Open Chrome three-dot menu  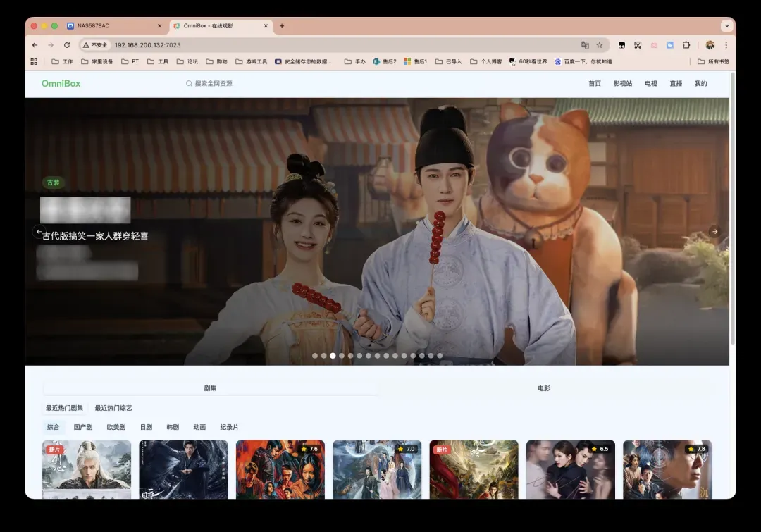(726, 45)
